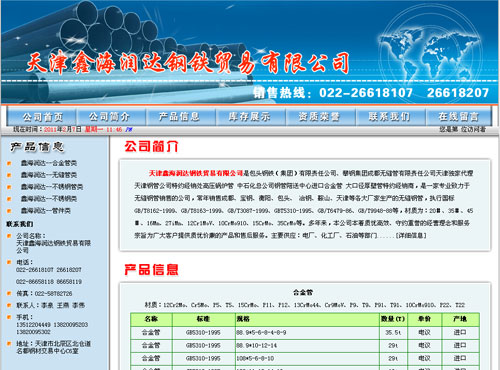Click the orange bullet next to 管件类
500x370 pixels.
[x=9, y=211]
